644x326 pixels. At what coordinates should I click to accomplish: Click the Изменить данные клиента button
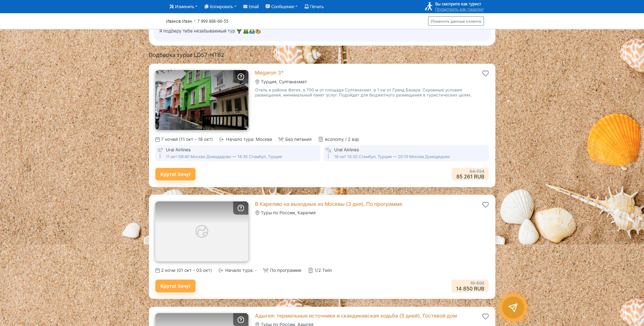(456, 21)
